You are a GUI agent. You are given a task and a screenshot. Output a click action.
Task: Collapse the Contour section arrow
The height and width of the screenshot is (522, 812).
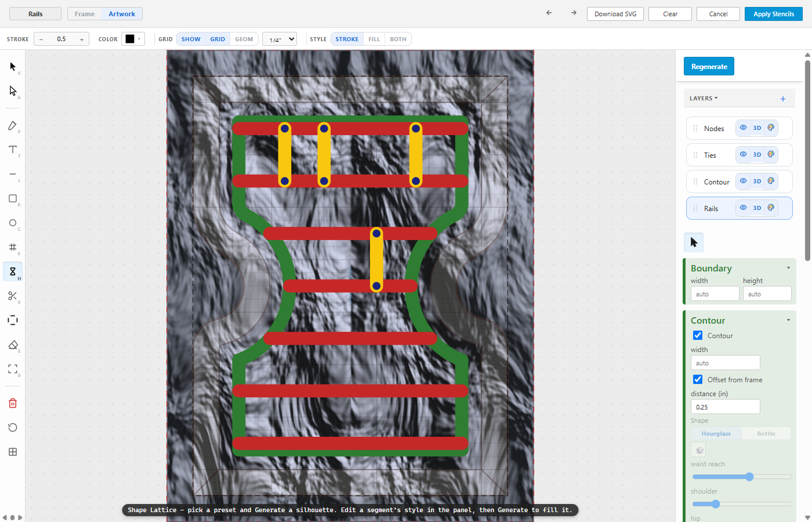coord(788,320)
